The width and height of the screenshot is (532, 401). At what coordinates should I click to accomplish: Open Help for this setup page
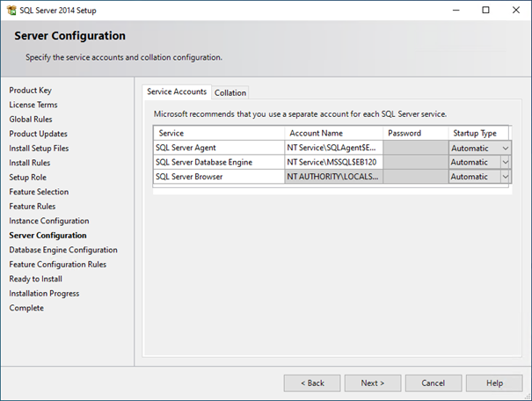click(494, 383)
